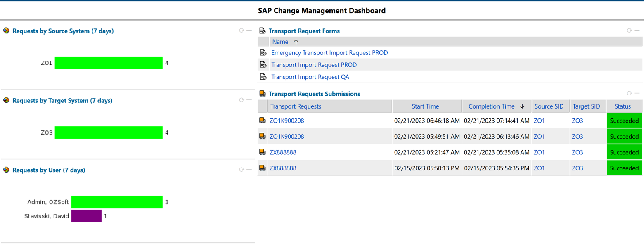Click the 'Admin, OZSoft' chart label

pyautogui.click(x=48, y=202)
